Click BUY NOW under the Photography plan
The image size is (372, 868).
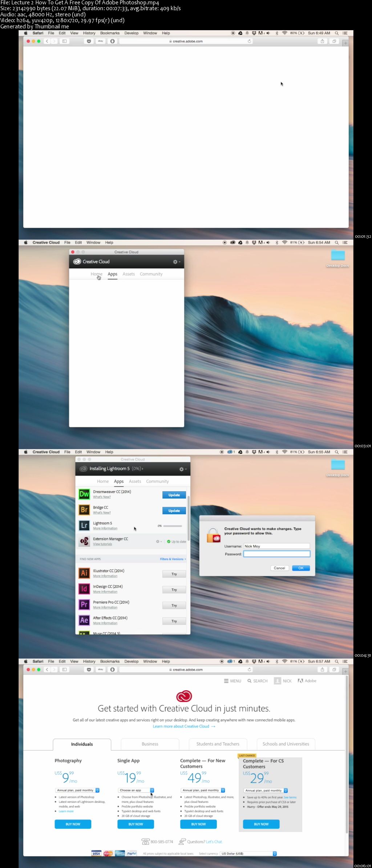(73, 824)
